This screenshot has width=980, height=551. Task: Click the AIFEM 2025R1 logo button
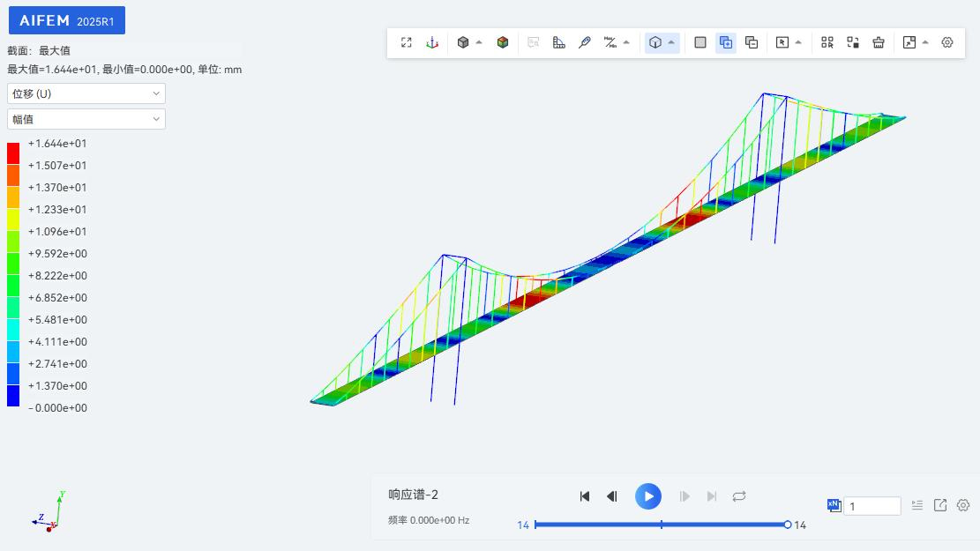[67, 20]
